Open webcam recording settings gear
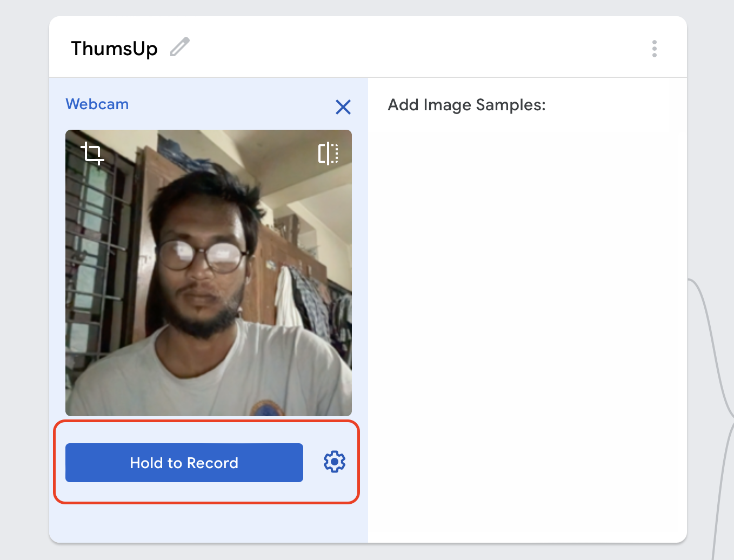The width and height of the screenshot is (734, 560). 335,462
